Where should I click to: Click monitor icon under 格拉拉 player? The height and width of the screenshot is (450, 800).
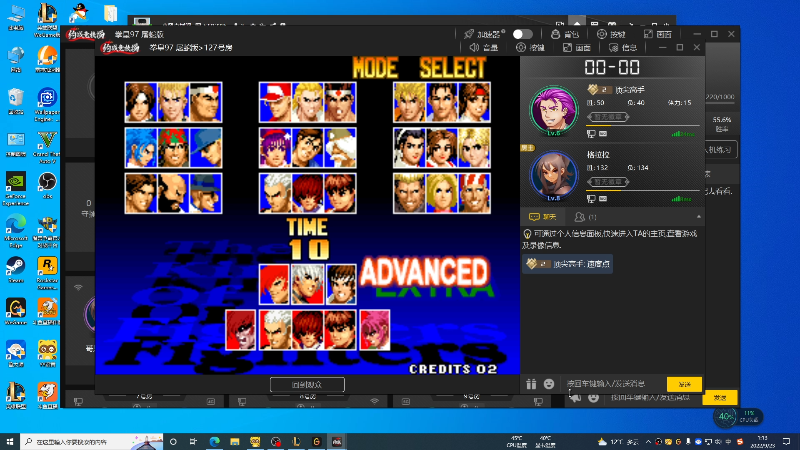591,198
